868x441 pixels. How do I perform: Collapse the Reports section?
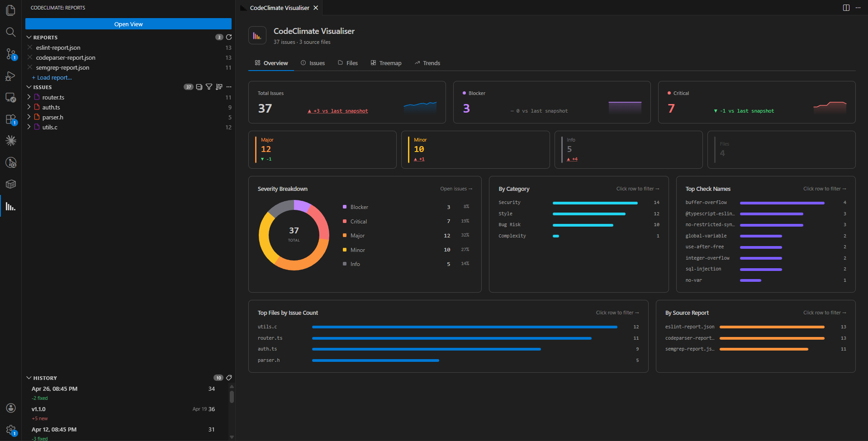pyautogui.click(x=29, y=38)
